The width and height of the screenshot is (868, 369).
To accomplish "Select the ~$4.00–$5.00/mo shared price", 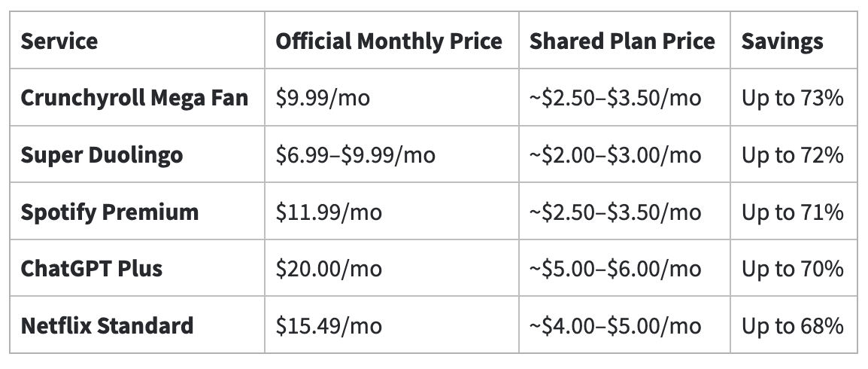I will (615, 325).
